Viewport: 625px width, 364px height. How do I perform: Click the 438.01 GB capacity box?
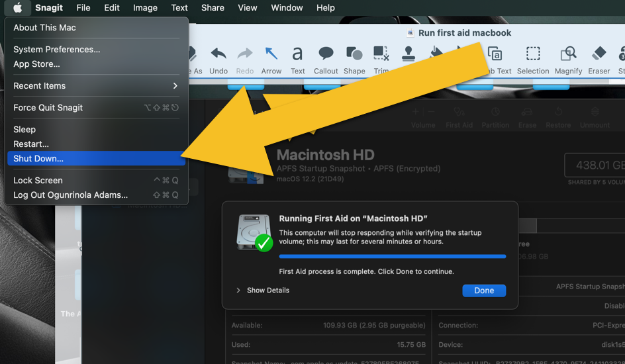click(595, 165)
